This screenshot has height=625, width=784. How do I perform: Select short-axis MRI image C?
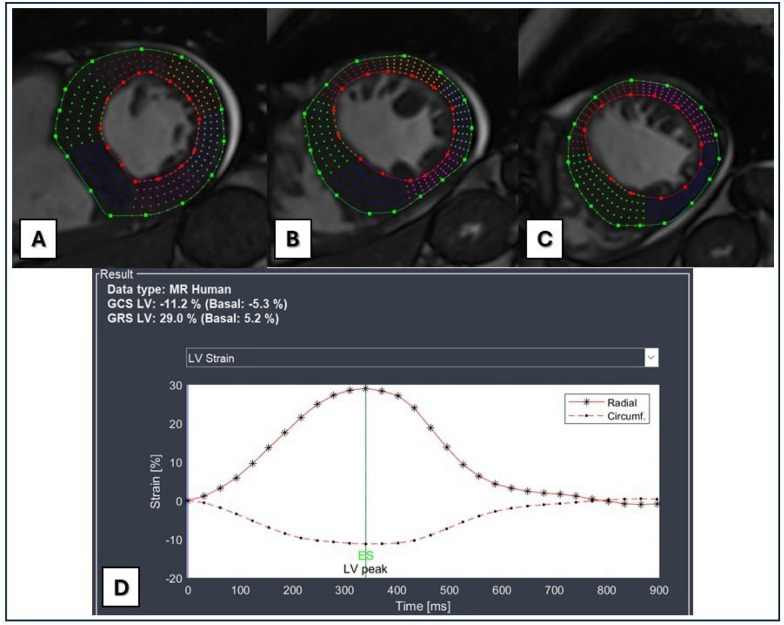[x=646, y=138]
